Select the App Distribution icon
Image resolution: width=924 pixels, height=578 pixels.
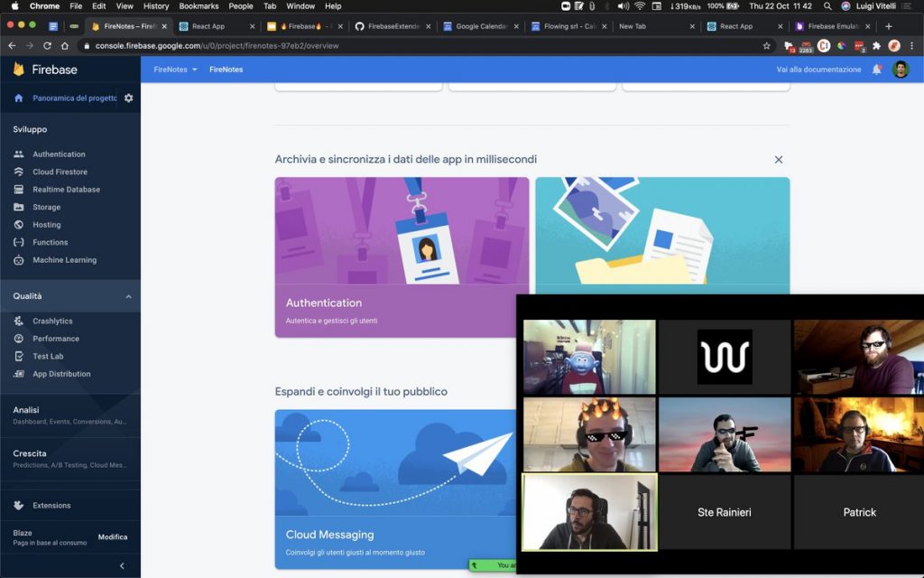click(x=19, y=374)
